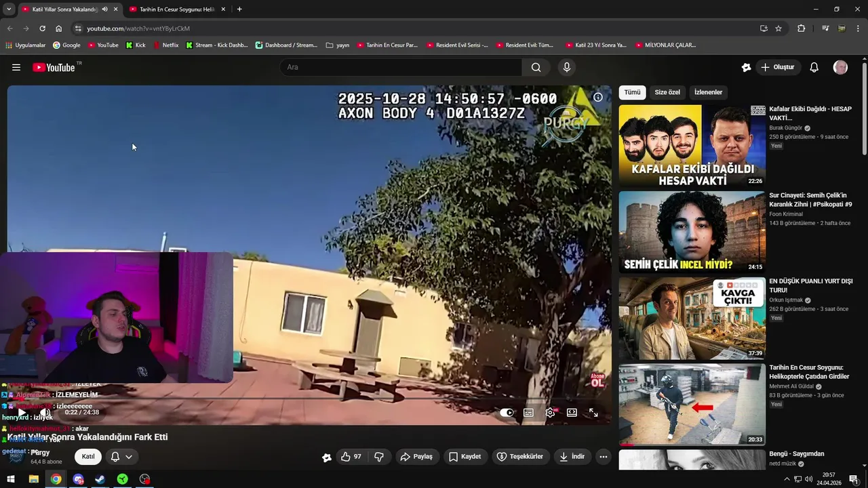868x488 pixels.
Task: Click the sparkle Ask icon beside Oluştur
Action: 746,67
